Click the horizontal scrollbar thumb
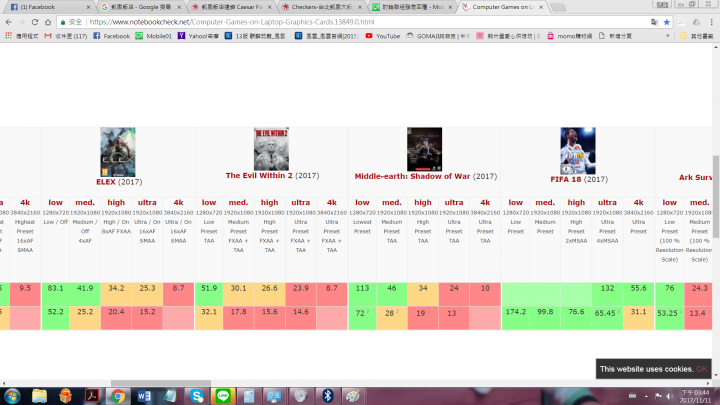The height and width of the screenshot is (405, 720). pos(161,383)
